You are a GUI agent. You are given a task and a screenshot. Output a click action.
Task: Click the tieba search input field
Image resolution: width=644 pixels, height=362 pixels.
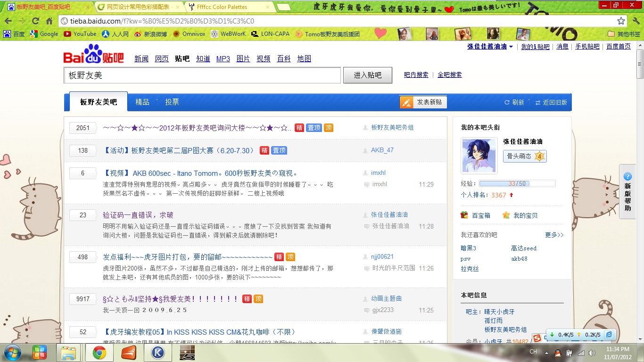tap(202, 75)
